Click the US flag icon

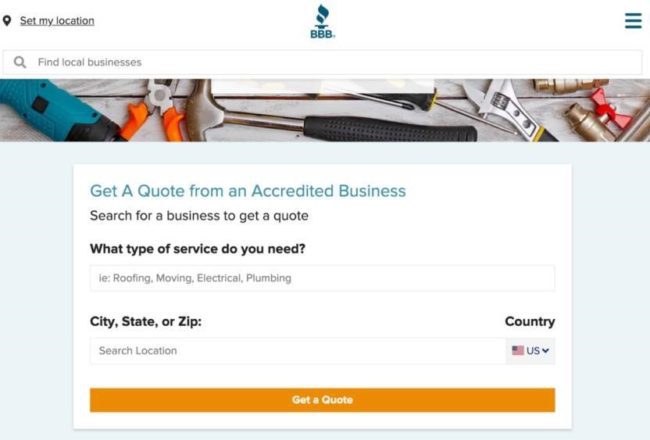point(518,350)
